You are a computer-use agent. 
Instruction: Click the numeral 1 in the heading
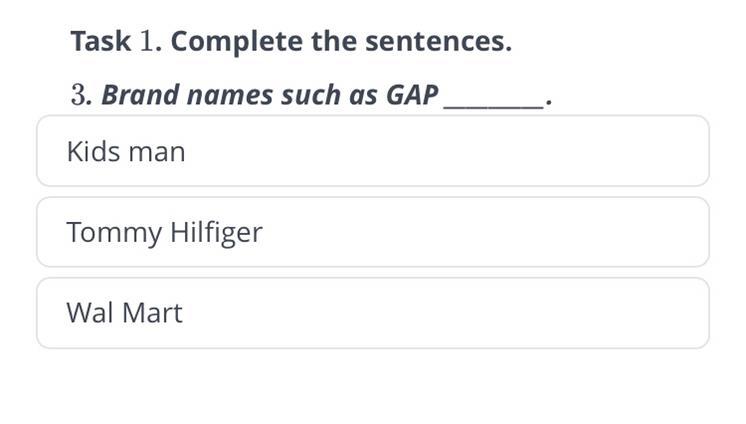coord(147,41)
